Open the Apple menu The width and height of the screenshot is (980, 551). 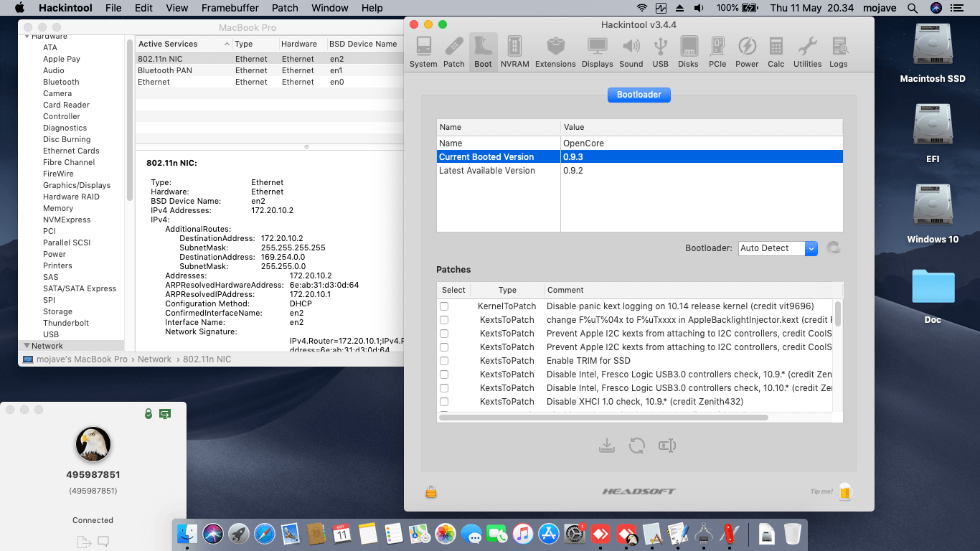click(19, 8)
